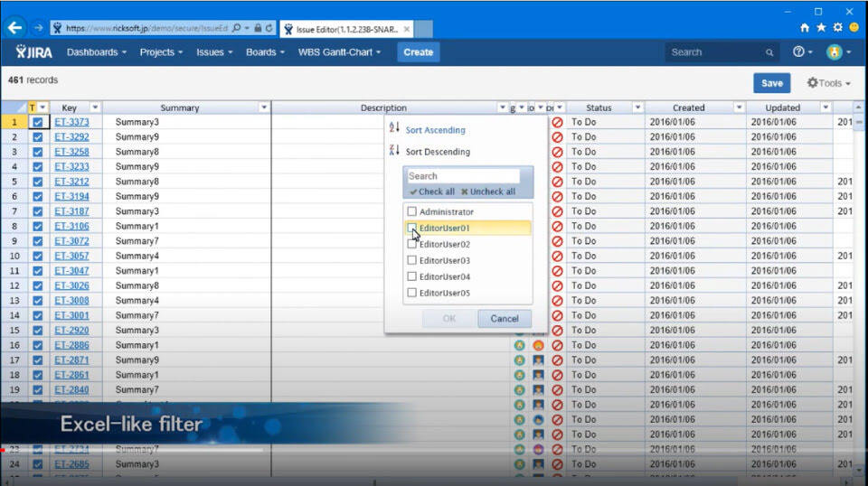Expand the Tools dropdown

tap(828, 83)
